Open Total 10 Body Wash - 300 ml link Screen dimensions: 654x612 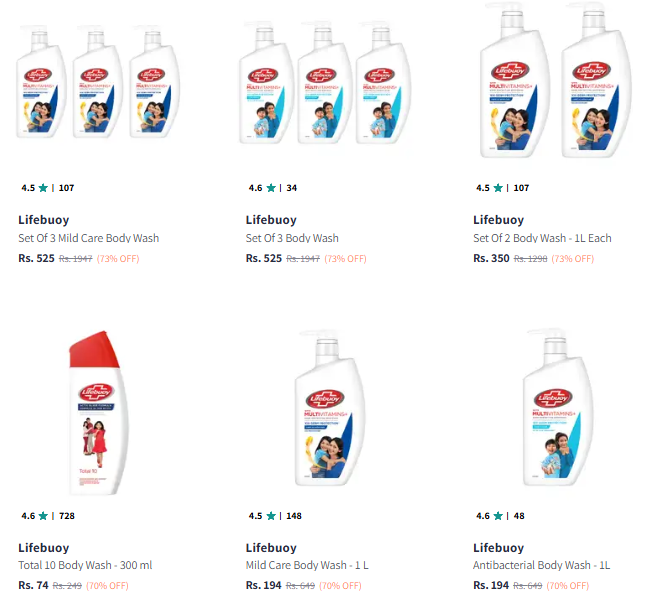(x=85, y=566)
